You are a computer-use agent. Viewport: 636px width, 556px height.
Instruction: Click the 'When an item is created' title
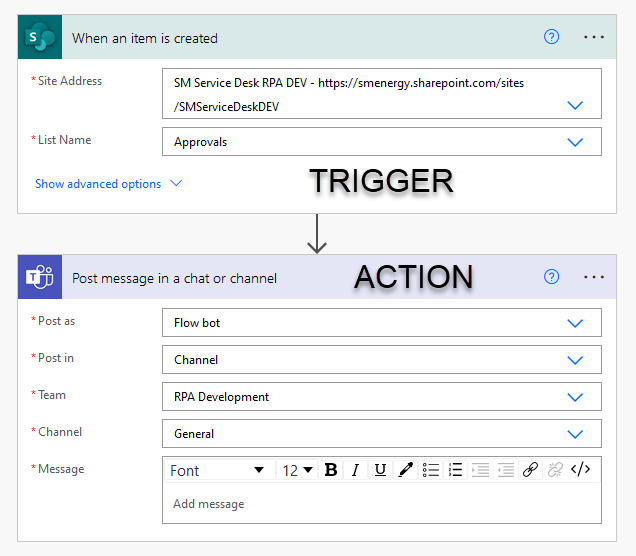click(145, 39)
